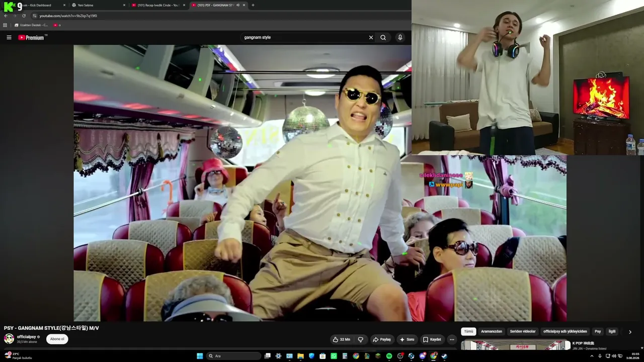Open the Windows Start menu
Screen dimensions: 644x362
(x=200, y=356)
